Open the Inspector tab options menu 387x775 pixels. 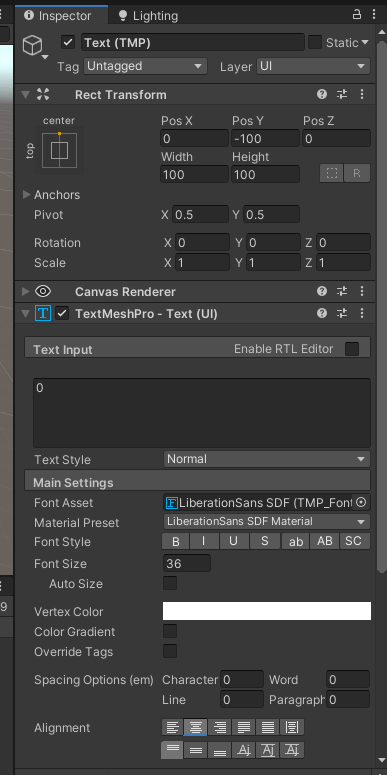374,15
